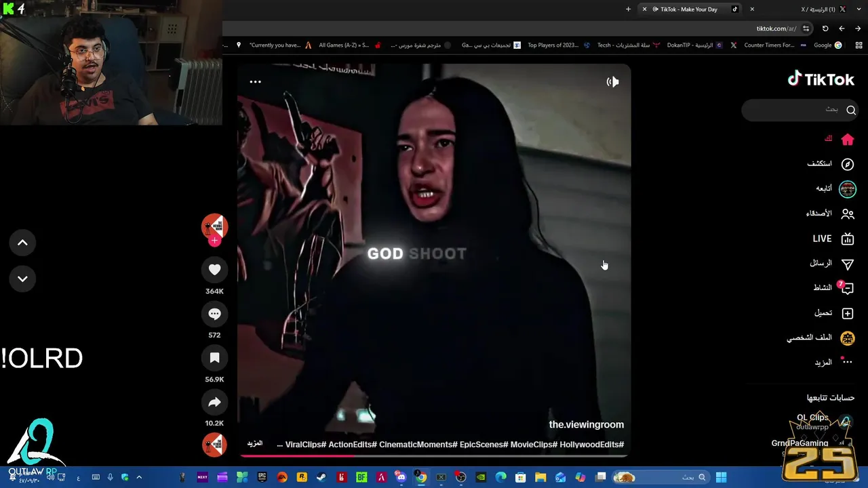This screenshot has height=488, width=868.
Task: Open Epic Games Launcher from the taskbar
Action: (262, 477)
